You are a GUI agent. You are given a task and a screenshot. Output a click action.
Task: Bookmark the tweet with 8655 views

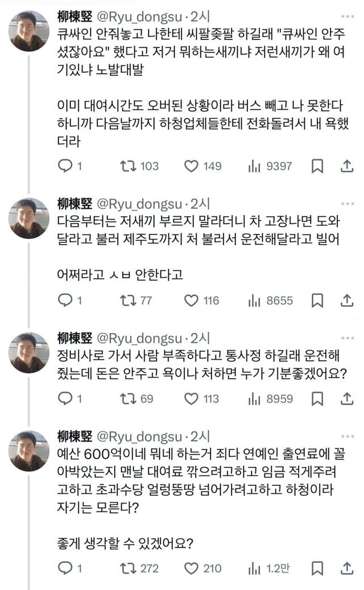coord(318,300)
